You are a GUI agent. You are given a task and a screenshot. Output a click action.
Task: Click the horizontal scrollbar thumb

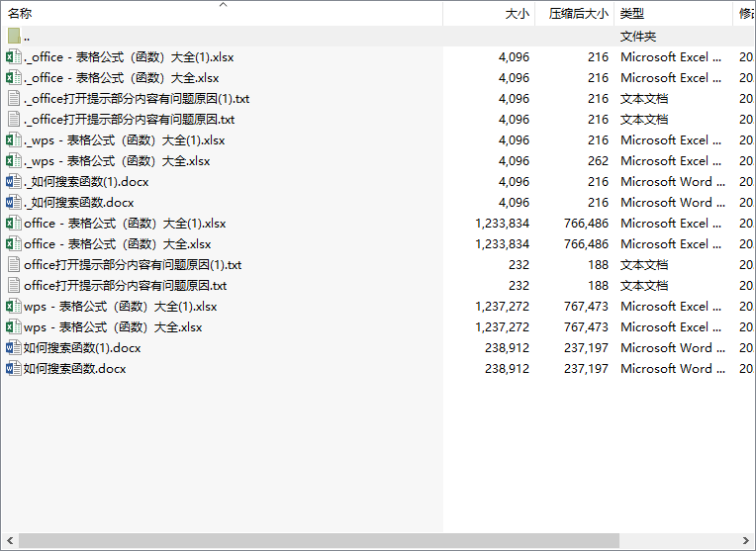click(319, 540)
